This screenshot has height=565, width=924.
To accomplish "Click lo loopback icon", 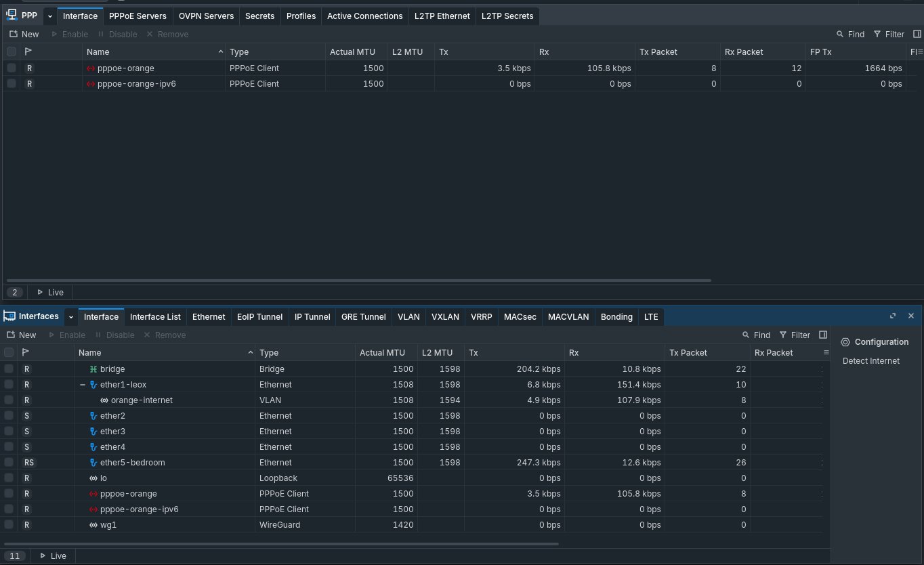I will [x=93, y=478].
